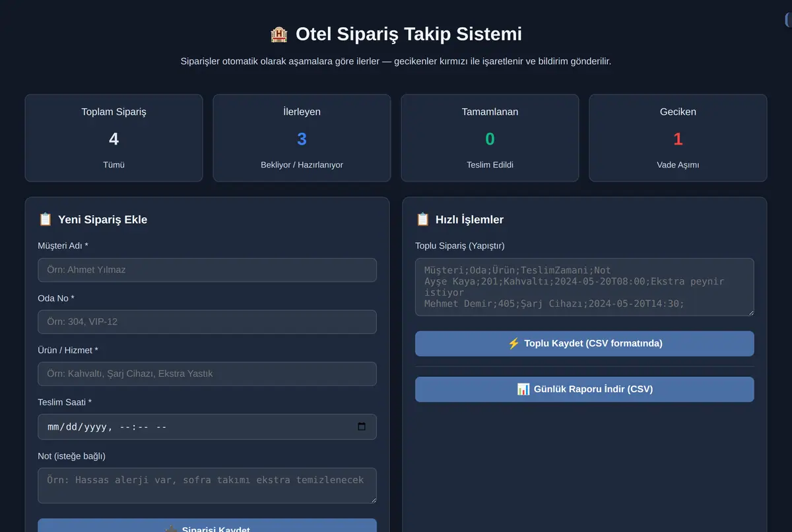Save the order with Siparişi Kaydet
Viewport: 792px width, 532px height.
(x=207, y=525)
